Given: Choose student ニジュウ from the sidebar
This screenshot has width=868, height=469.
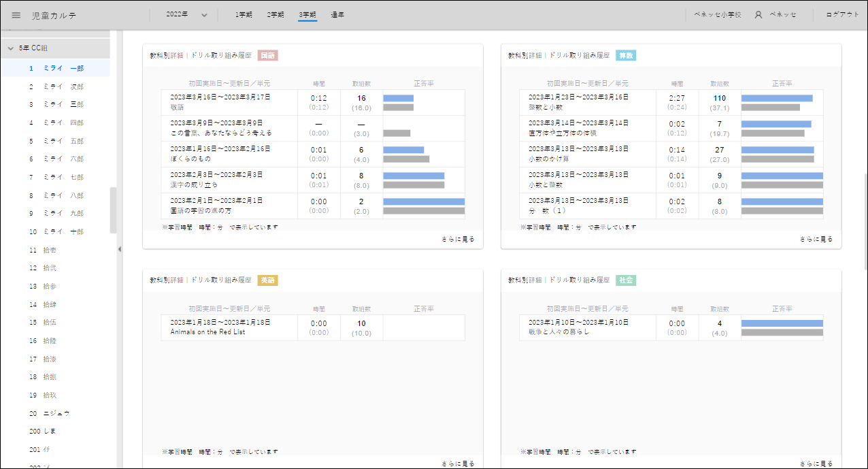Looking at the screenshot, I should [x=56, y=413].
